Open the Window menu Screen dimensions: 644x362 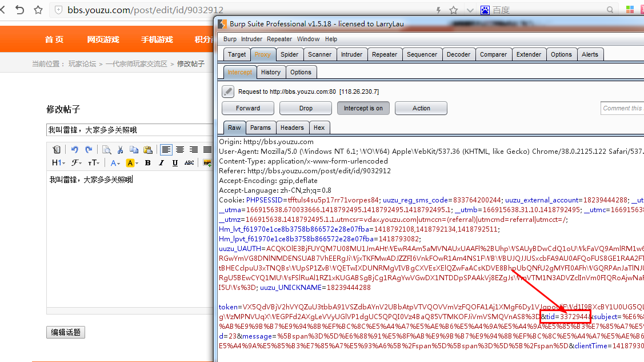(308, 39)
